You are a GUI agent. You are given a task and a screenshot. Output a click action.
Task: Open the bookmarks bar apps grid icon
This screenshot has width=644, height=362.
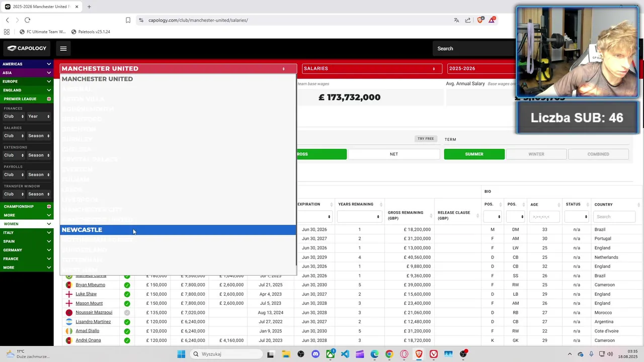coord(7,32)
